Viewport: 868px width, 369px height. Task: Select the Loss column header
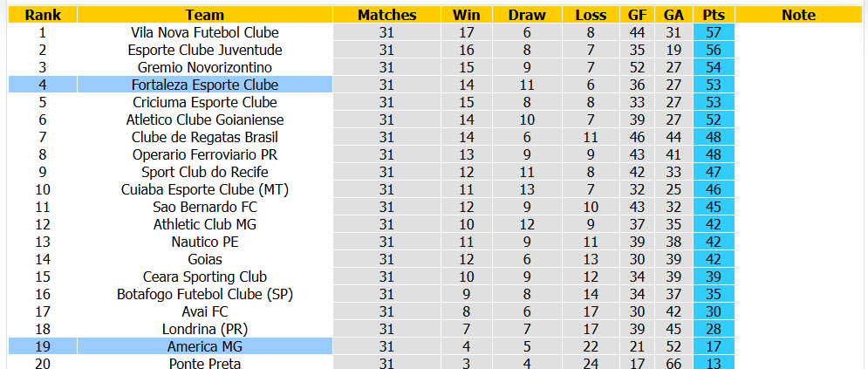[x=591, y=15]
